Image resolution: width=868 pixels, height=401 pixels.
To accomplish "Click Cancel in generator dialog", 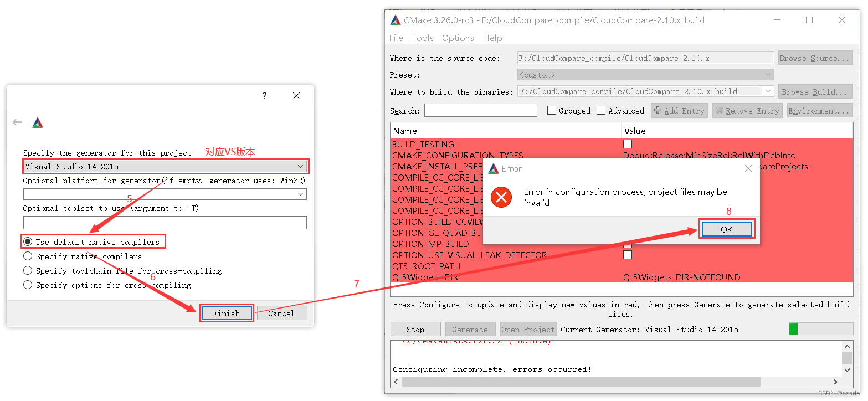I will click(x=281, y=313).
